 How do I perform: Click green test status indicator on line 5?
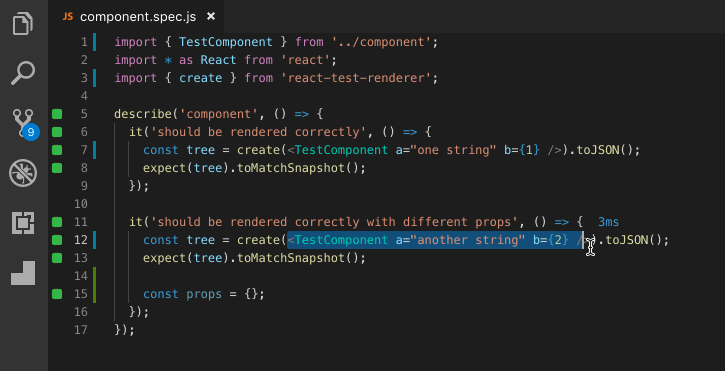pos(57,114)
